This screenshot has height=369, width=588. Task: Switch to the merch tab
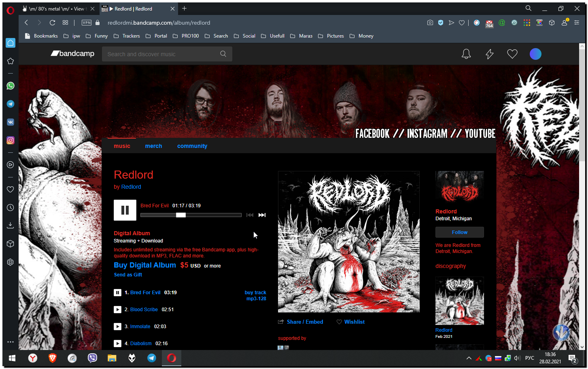(x=153, y=146)
